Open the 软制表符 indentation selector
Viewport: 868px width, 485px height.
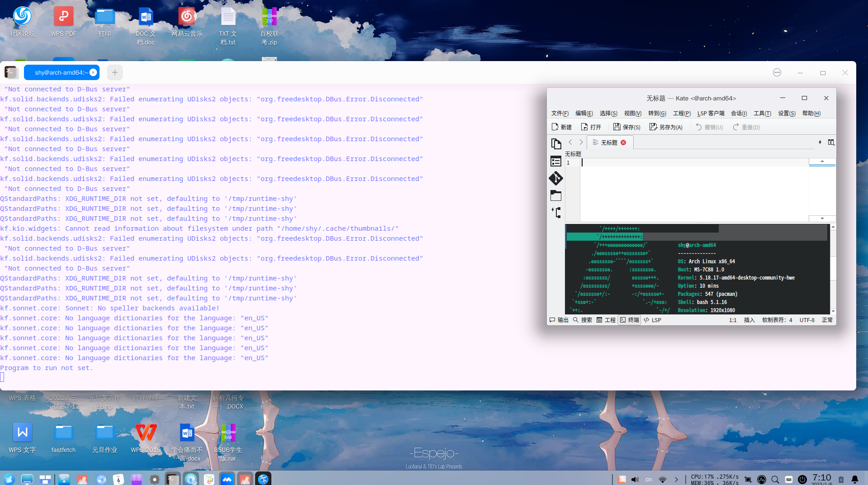coord(777,320)
